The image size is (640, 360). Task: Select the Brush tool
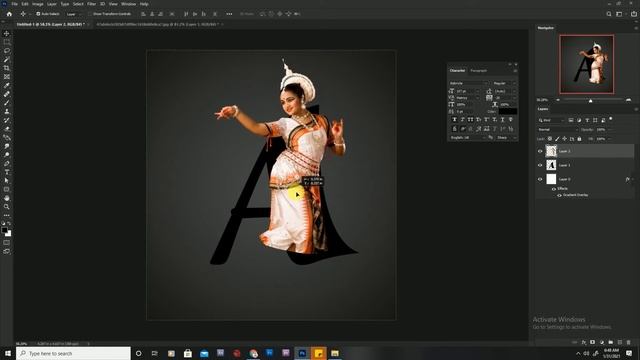coord(7,103)
